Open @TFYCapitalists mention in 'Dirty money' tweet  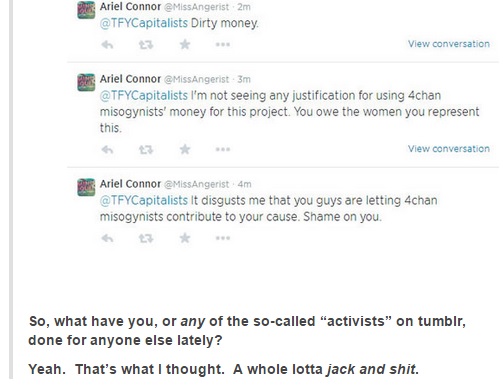[x=144, y=23]
